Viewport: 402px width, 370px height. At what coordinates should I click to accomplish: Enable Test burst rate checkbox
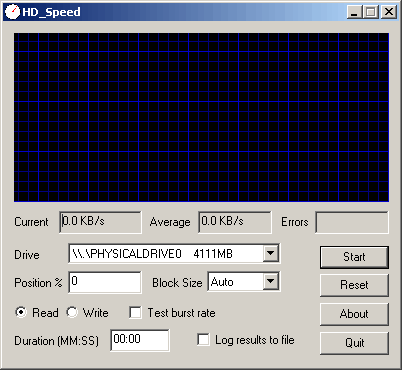point(135,313)
